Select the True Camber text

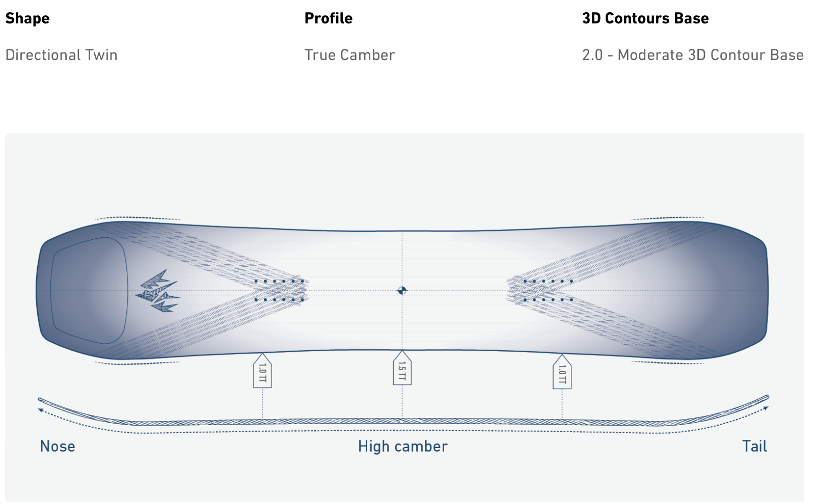pos(349,55)
